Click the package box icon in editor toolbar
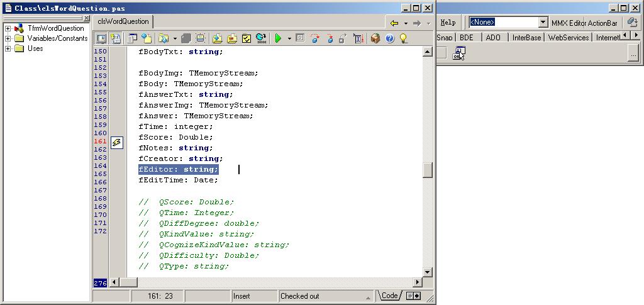644x305 pixels. [375, 39]
